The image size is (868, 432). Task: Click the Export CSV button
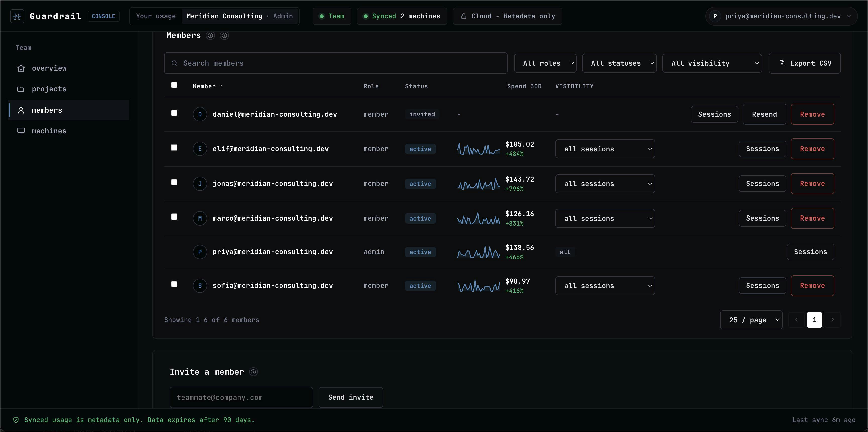pyautogui.click(x=805, y=63)
